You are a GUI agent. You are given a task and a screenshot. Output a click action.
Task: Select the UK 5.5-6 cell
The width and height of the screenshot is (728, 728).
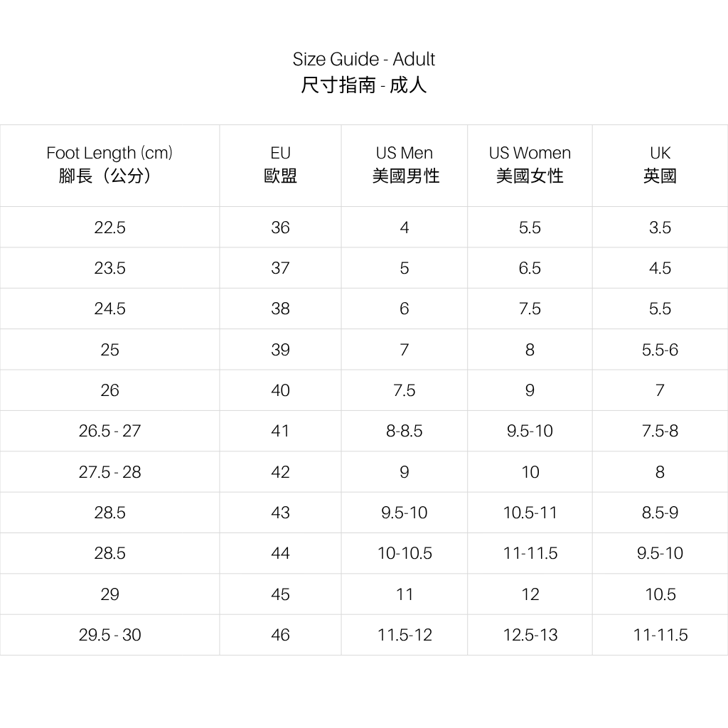[660, 350]
